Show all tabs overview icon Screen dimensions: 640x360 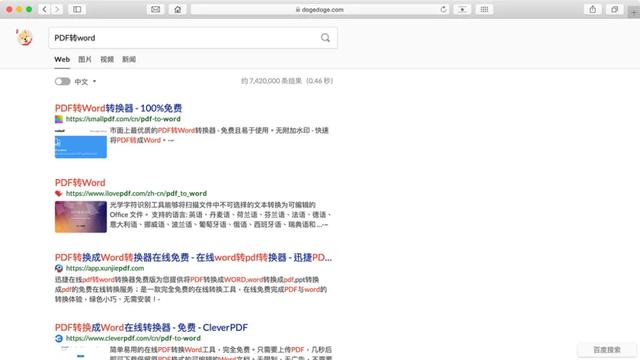(614, 9)
